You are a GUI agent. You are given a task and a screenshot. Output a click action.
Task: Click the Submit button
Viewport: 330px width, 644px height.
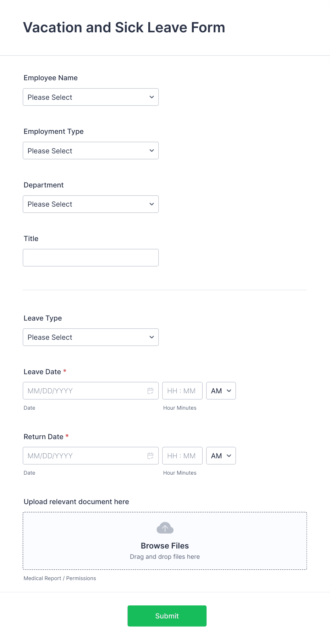pos(167,616)
